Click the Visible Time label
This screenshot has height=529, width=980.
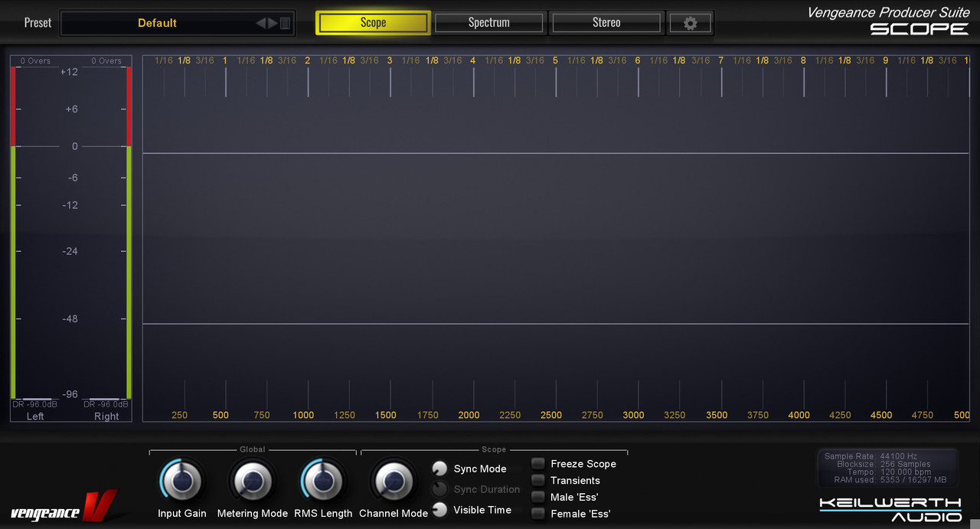pyautogui.click(x=482, y=510)
